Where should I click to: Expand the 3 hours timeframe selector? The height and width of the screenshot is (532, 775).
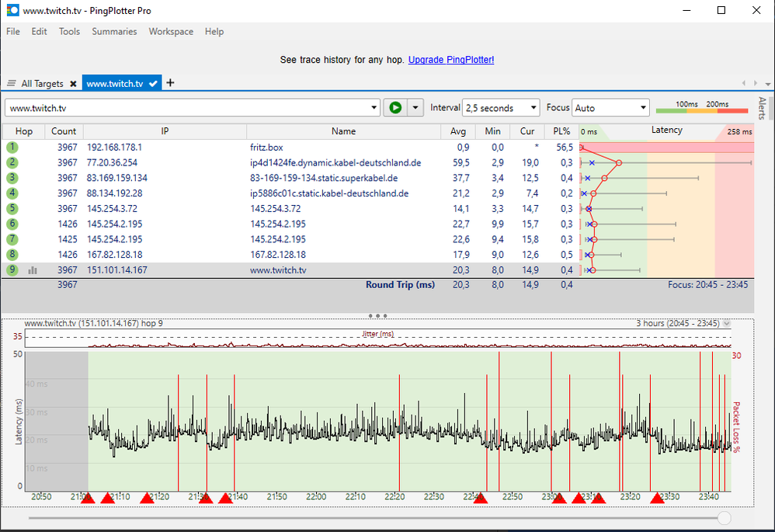(x=726, y=323)
